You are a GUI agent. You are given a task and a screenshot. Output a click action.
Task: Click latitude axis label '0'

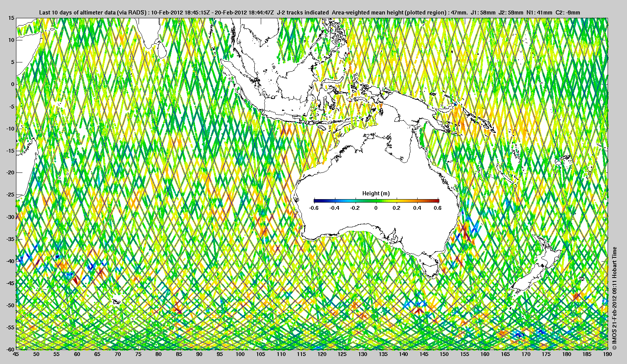coord(13,84)
